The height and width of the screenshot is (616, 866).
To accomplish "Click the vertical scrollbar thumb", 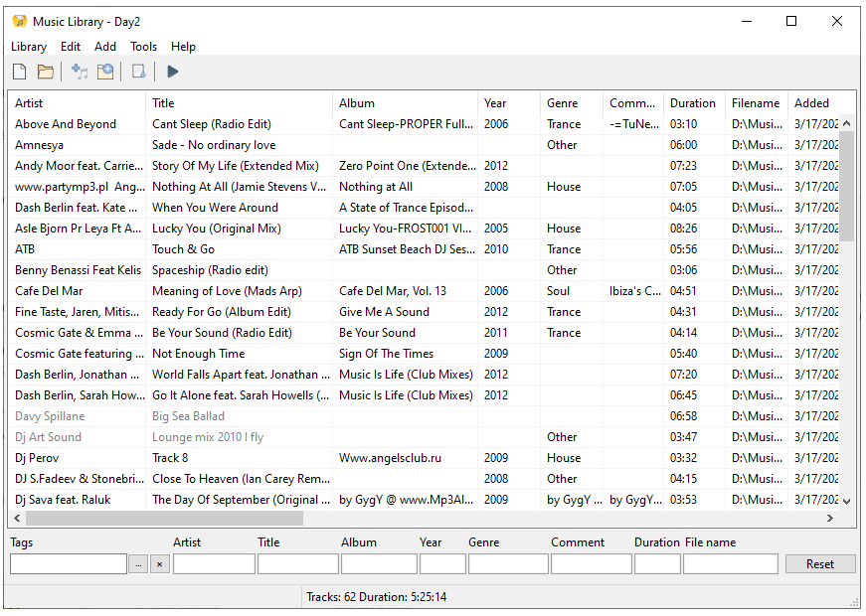I will pos(847,186).
